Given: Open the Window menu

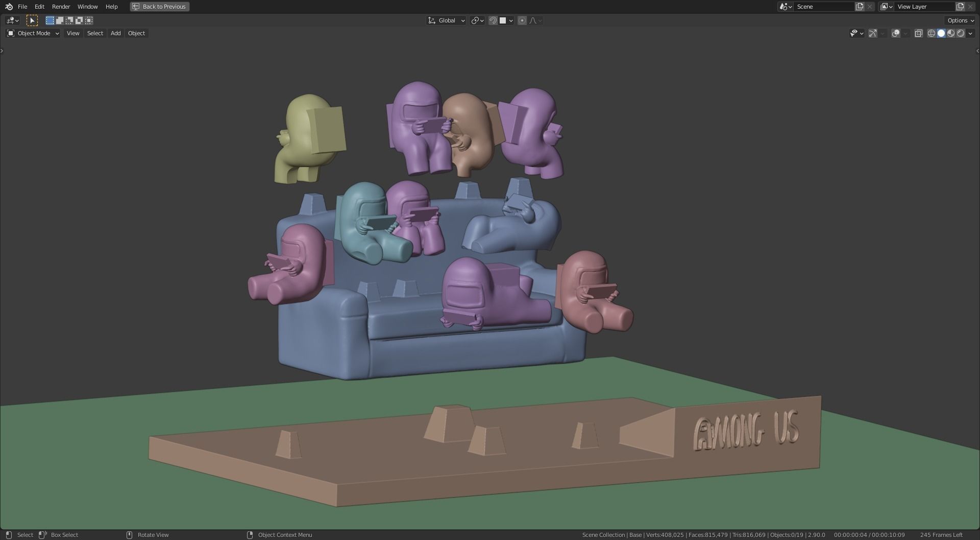Looking at the screenshot, I should click(87, 7).
